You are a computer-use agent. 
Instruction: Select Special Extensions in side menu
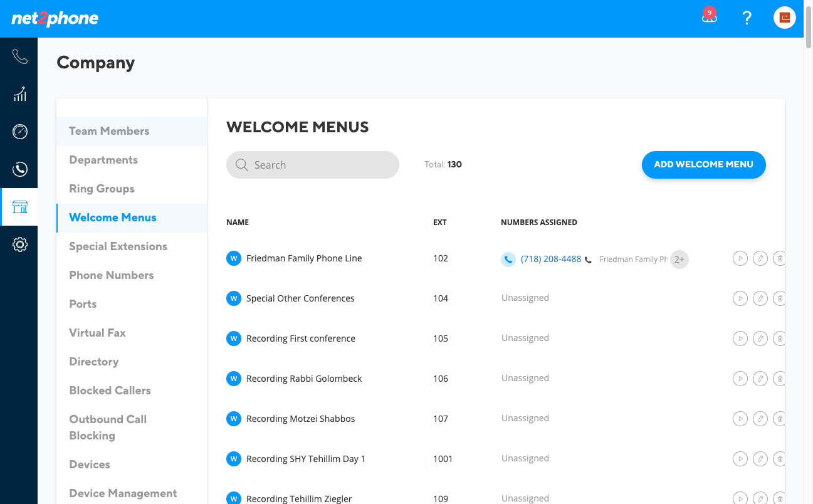click(x=132, y=246)
